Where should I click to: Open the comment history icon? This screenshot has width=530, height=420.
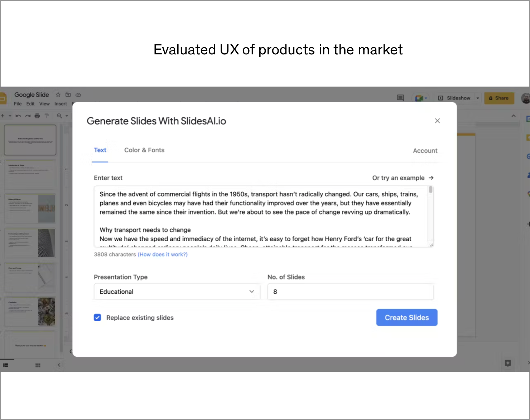click(x=400, y=98)
